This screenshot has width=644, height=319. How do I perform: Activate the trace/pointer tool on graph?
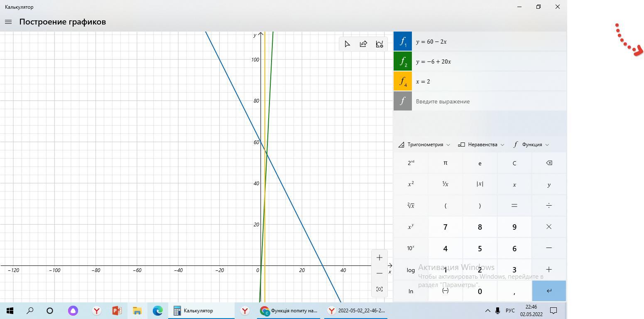pyautogui.click(x=348, y=44)
